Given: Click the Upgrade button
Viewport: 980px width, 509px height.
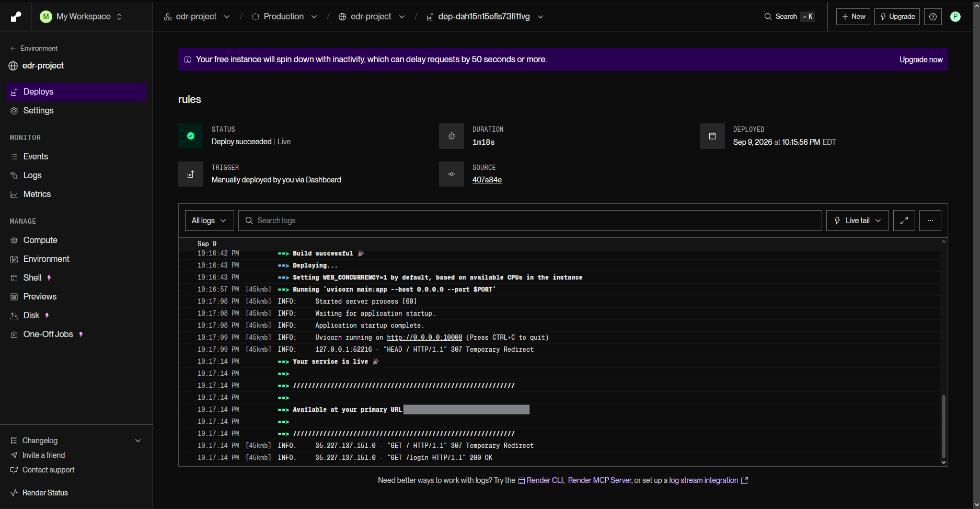Looking at the screenshot, I should coord(897,17).
